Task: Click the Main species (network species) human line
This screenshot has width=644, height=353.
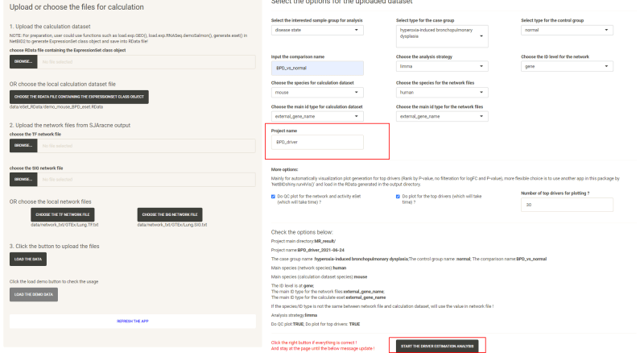Action: 308,268
